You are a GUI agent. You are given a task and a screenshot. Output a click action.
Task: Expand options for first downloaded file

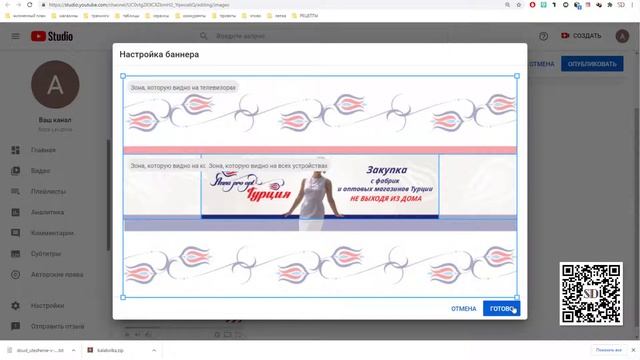73,350
